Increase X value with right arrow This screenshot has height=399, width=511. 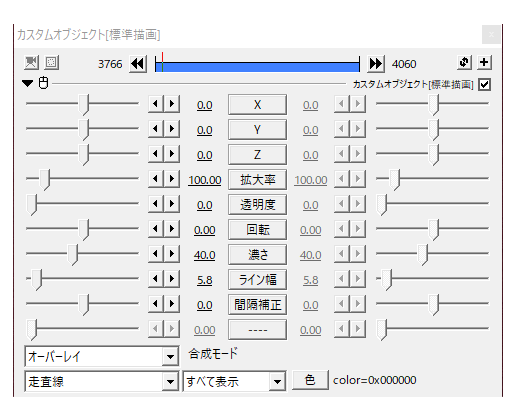172,104
